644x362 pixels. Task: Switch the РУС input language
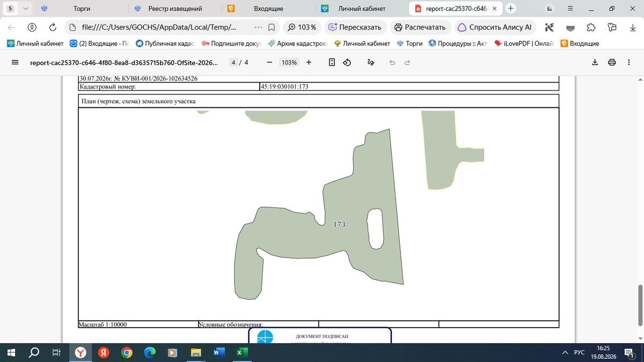580,352
